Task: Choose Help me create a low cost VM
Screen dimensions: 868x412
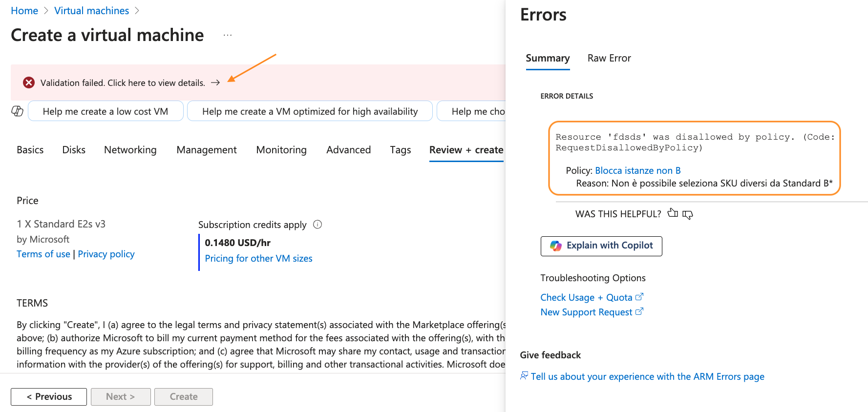Action: coord(106,111)
